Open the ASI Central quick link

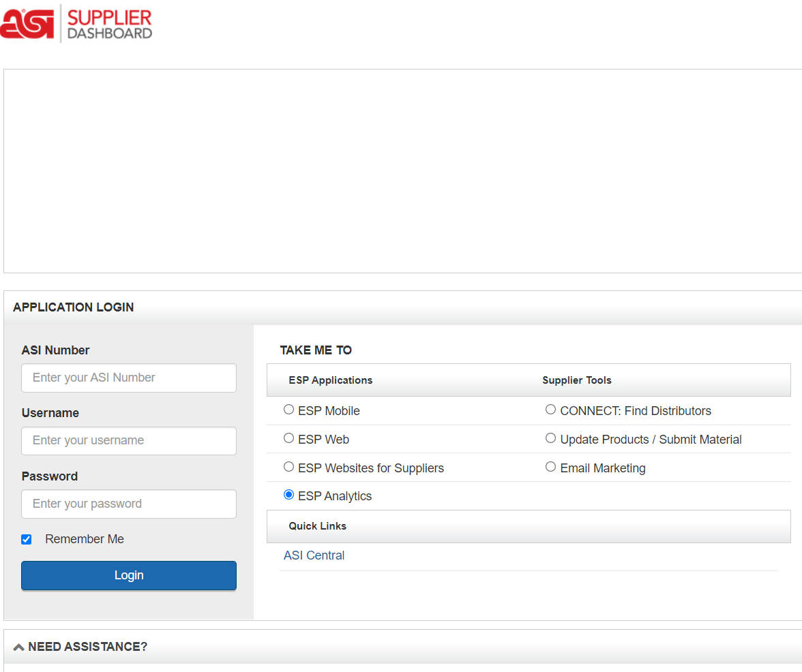(314, 555)
